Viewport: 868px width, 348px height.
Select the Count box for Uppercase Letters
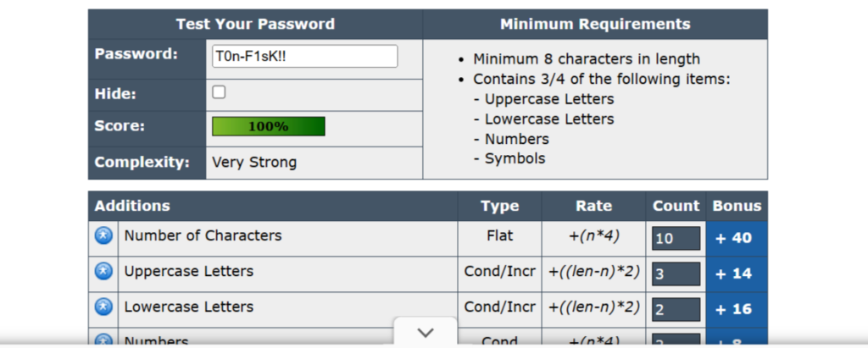click(x=676, y=273)
